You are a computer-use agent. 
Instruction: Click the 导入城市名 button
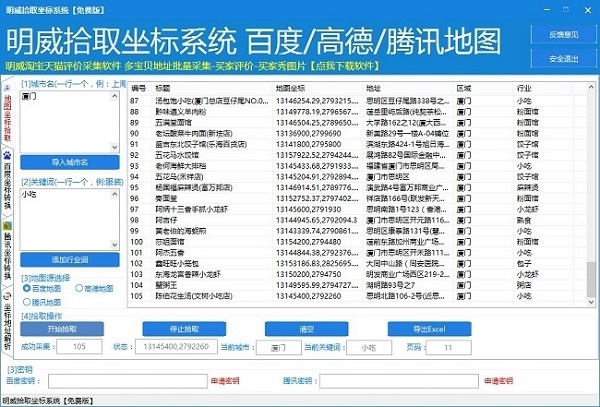click(x=70, y=162)
